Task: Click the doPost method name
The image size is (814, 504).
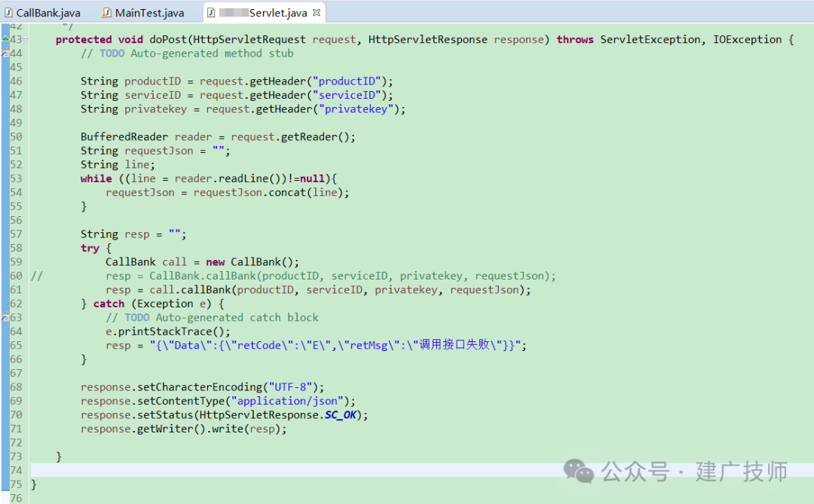Action: (x=168, y=39)
